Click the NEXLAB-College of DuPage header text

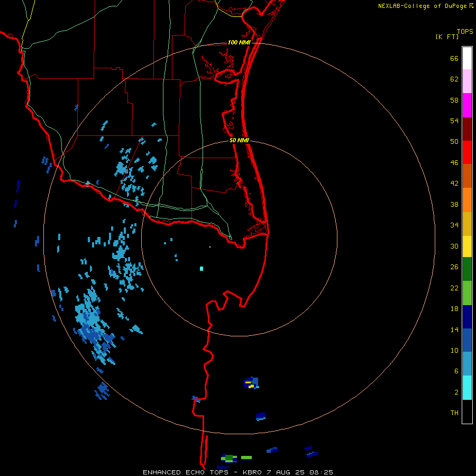pyautogui.click(x=423, y=6)
